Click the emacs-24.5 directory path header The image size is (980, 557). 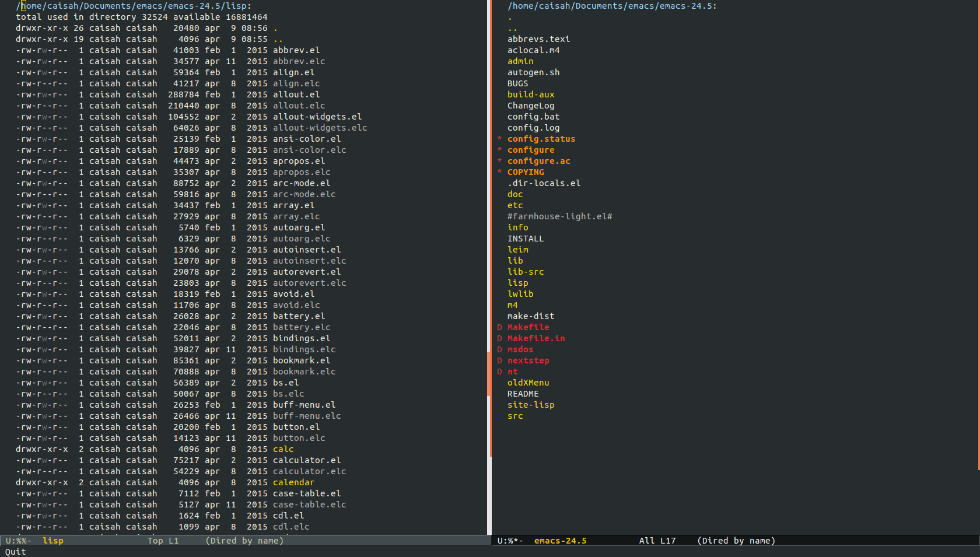click(x=612, y=6)
